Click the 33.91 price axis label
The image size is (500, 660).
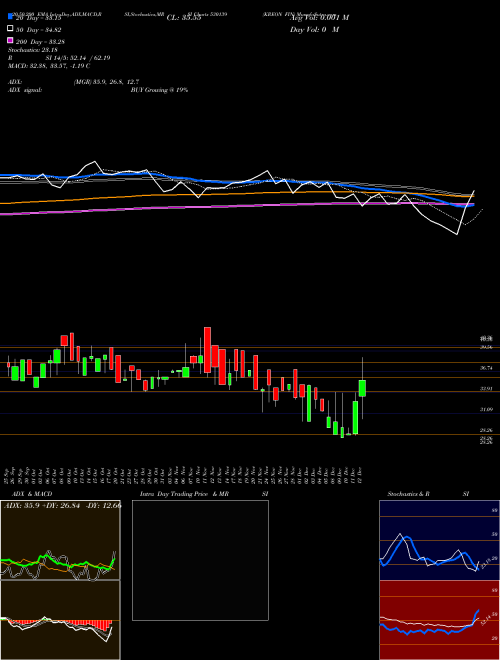click(x=486, y=389)
